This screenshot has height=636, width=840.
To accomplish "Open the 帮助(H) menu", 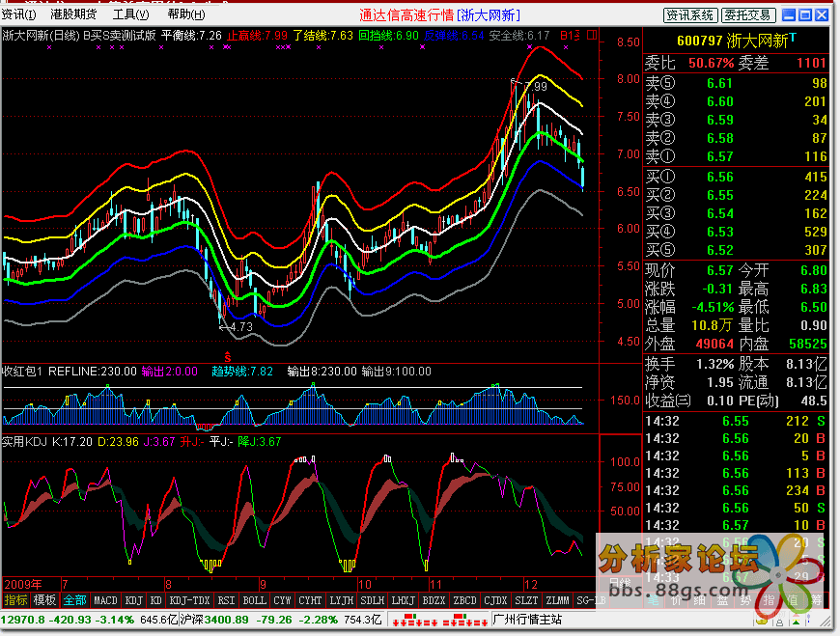I will (x=186, y=14).
